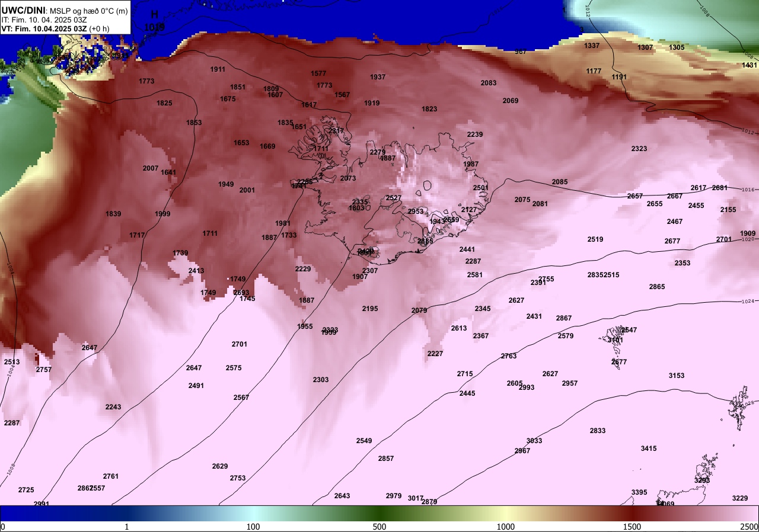The width and height of the screenshot is (759, 532).
Task: Click the 1500 label on the color scale
Action: 632,527
